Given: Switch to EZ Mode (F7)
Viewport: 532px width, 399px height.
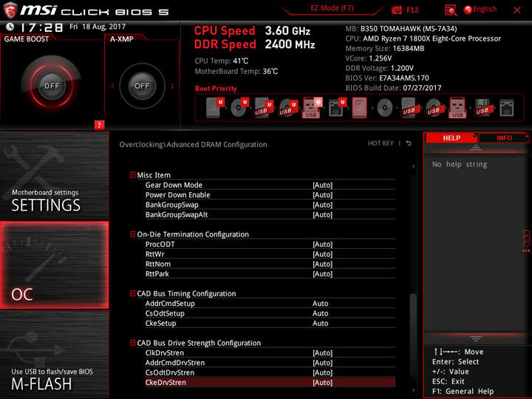Looking at the screenshot, I should pos(332,8).
